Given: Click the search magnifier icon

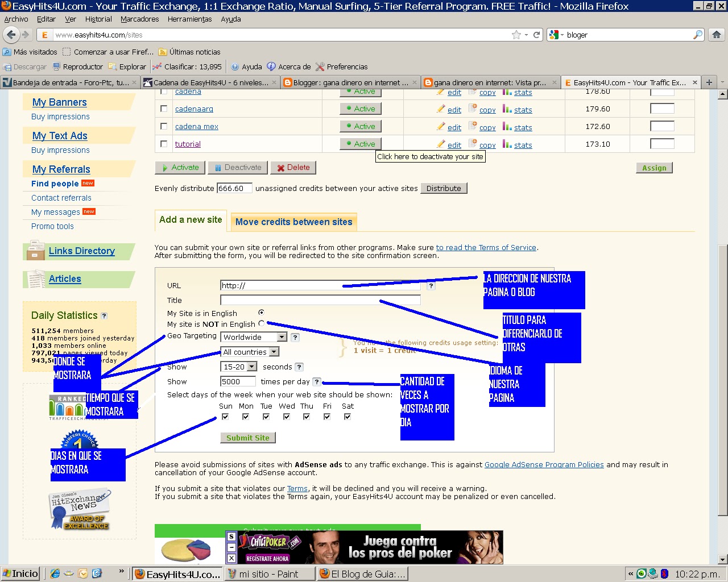Looking at the screenshot, I should point(698,35).
